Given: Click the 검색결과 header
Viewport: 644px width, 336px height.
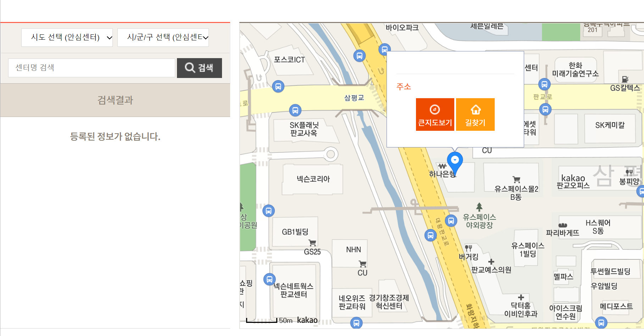Looking at the screenshot, I should 115,100.
